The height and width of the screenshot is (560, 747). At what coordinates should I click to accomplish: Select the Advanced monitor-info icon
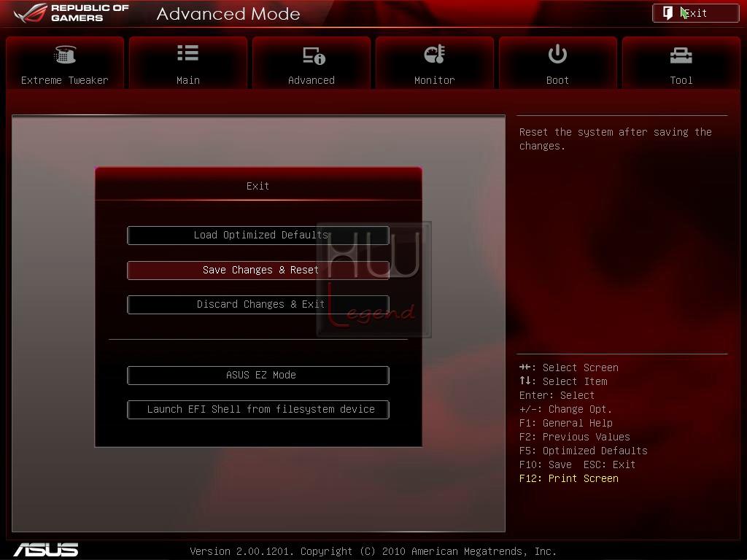[x=314, y=55]
